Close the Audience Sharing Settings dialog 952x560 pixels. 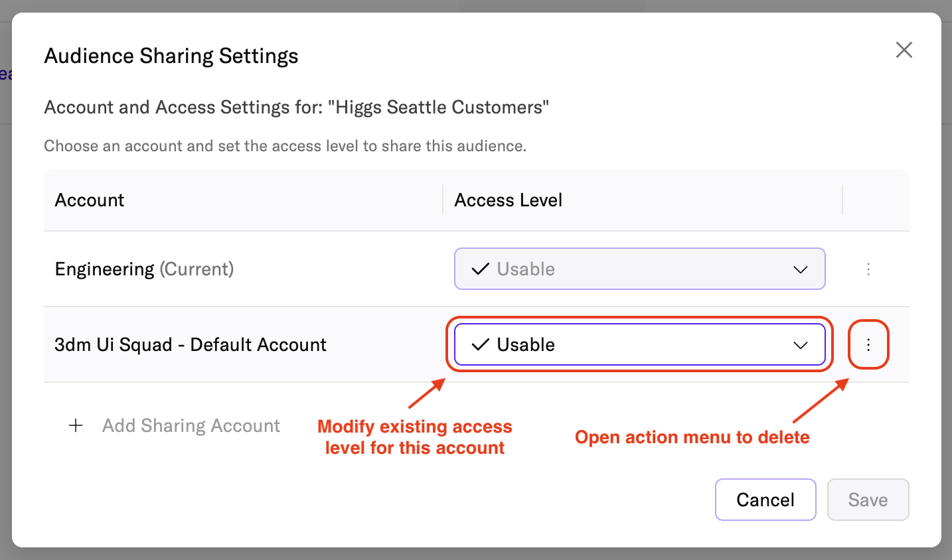click(x=904, y=50)
